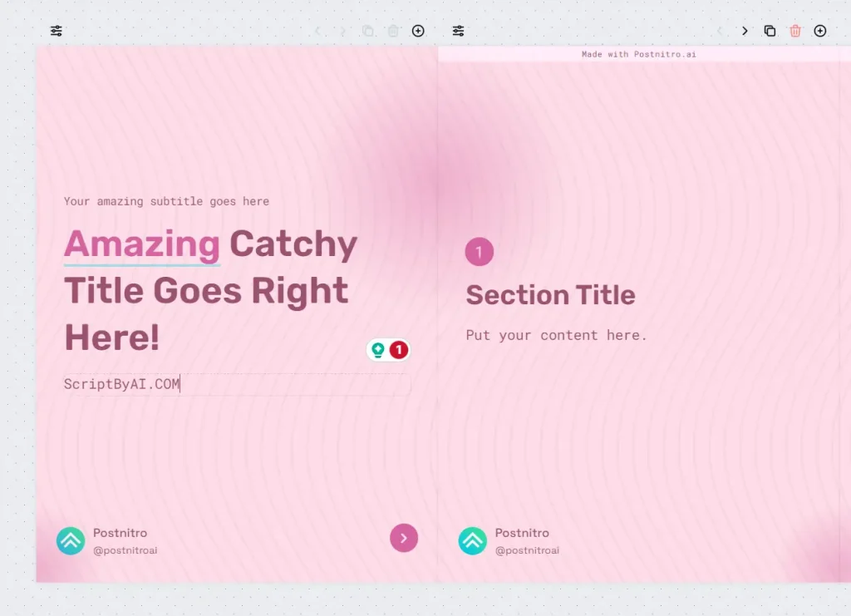The image size is (851, 616).
Task: Duplicate the Section Title slide
Action: point(769,31)
